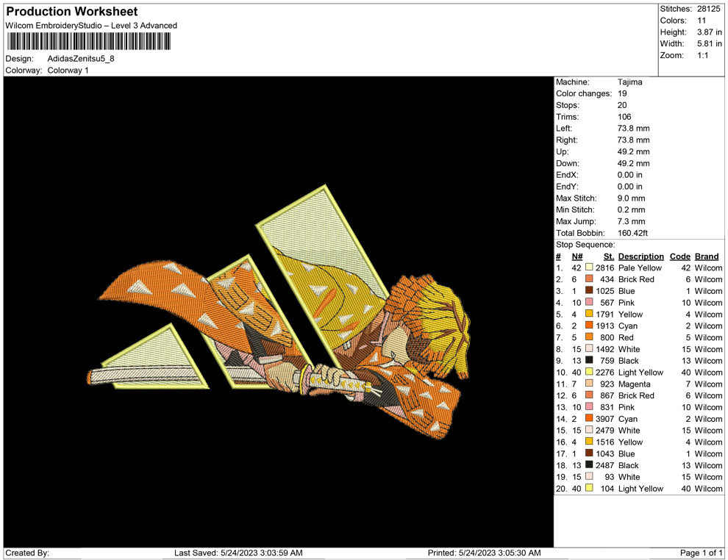This screenshot has width=728, height=560.
Task: Click the Red swatch in row 7
Action: click(x=589, y=337)
